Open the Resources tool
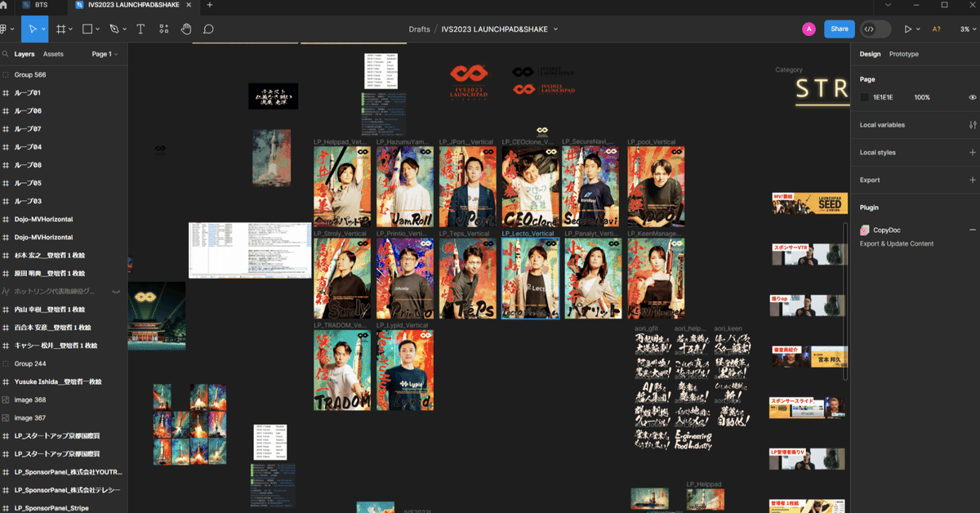The height and width of the screenshot is (513, 980). [164, 29]
